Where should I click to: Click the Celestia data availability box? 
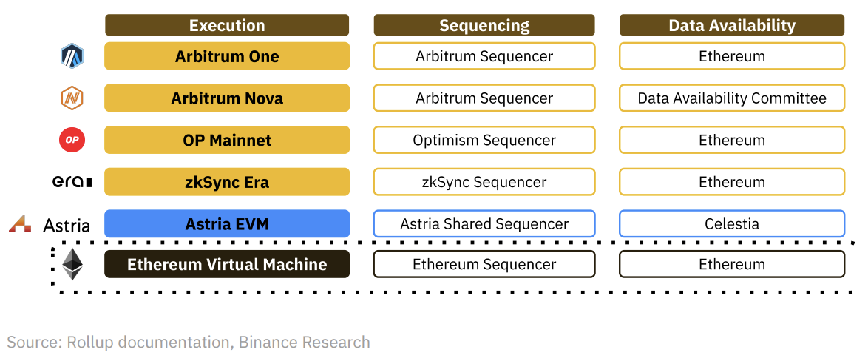coord(731,224)
